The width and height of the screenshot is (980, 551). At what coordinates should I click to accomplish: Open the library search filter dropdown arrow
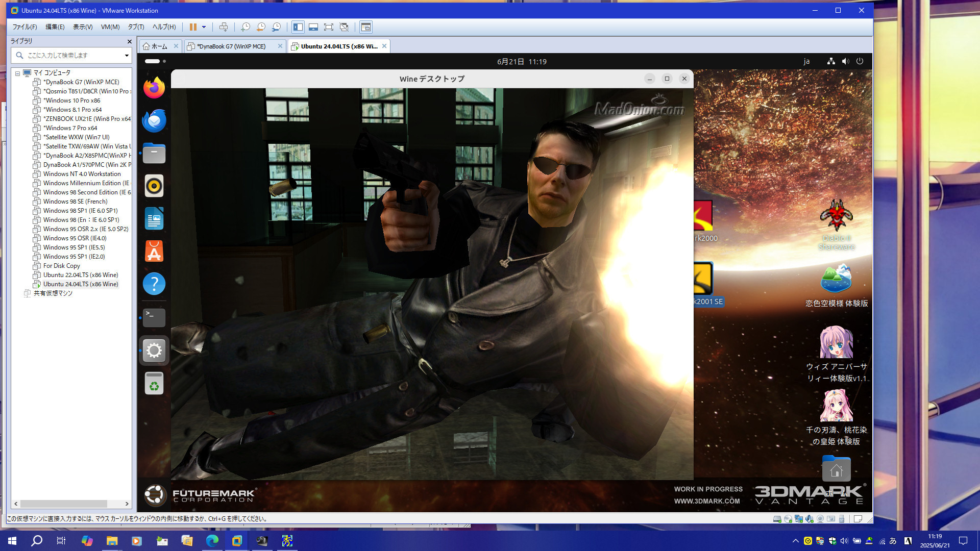127,55
